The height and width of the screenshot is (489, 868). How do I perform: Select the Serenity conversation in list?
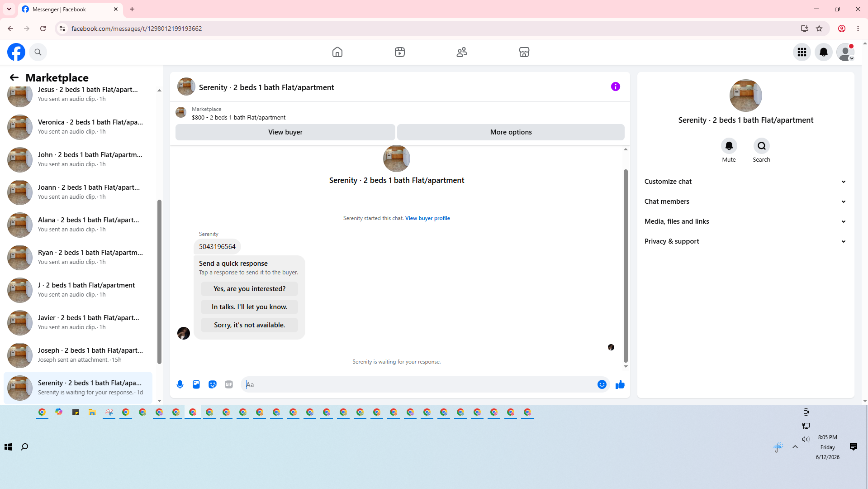[78, 388]
